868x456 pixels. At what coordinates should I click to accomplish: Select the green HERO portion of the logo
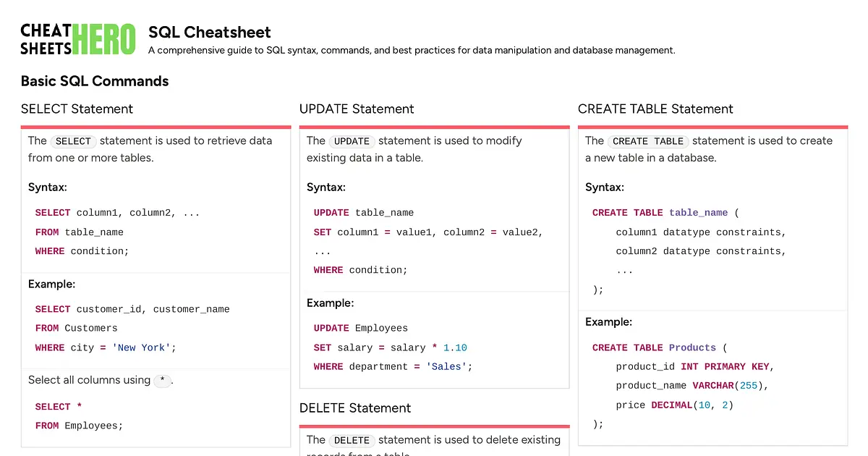pyautogui.click(x=106, y=38)
